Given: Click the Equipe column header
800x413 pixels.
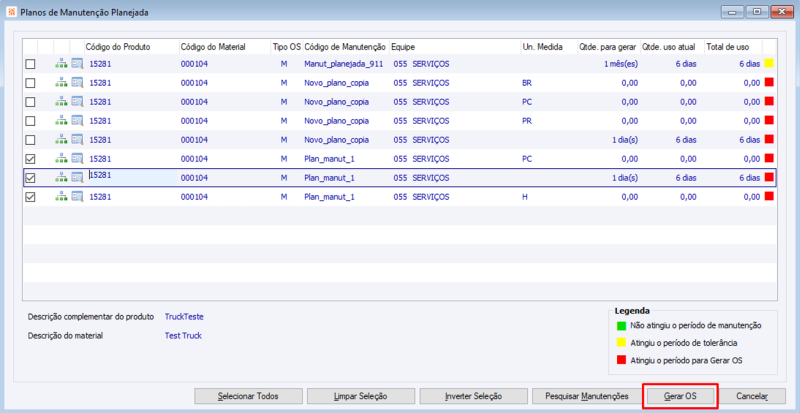Looking at the screenshot, I should coord(455,47).
